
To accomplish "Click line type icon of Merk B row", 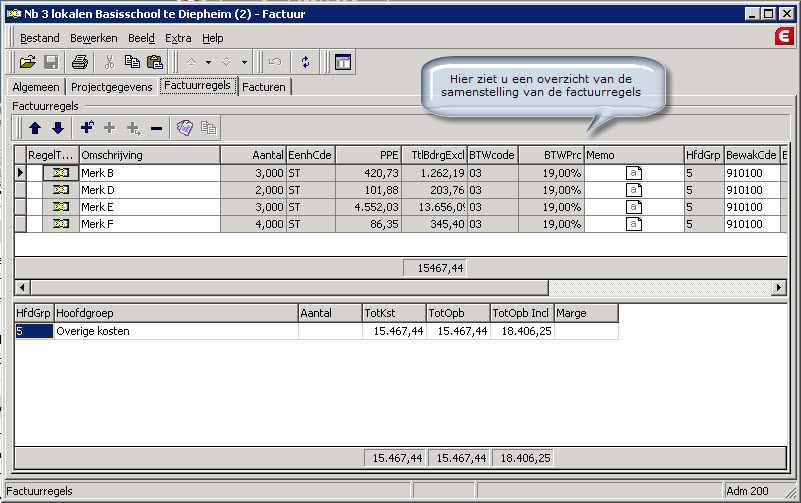I will [x=60, y=173].
